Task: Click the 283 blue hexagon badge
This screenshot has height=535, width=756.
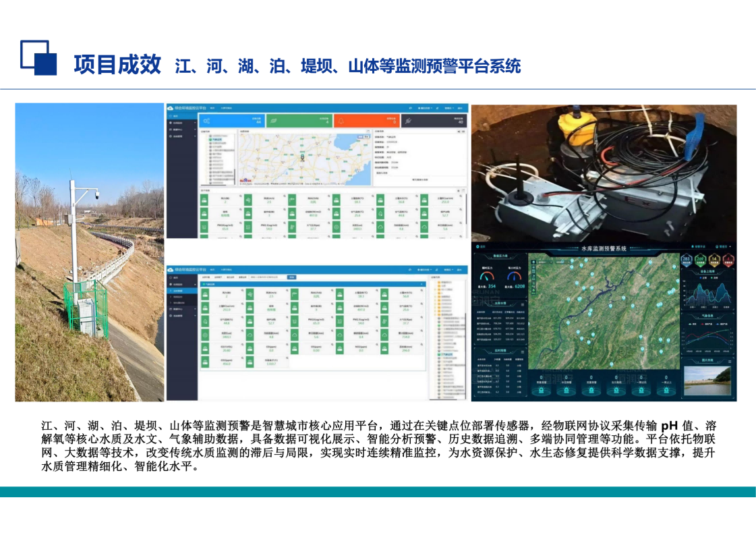Action: tap(686, 260)
